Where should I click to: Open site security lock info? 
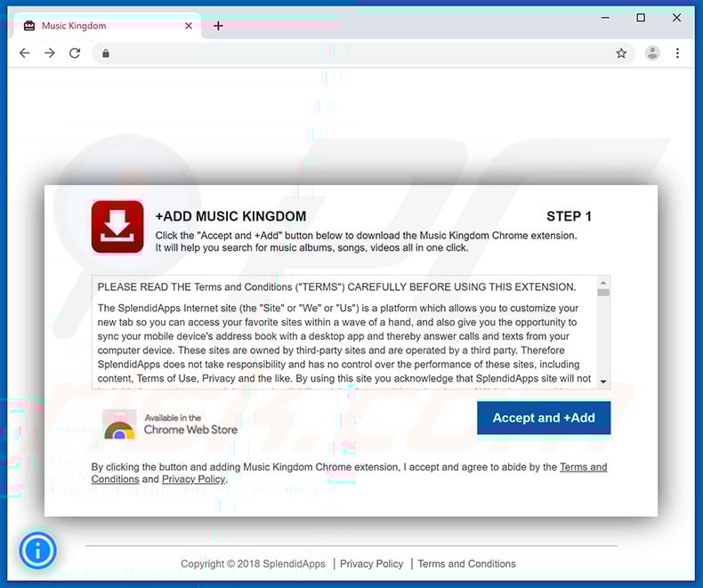[106, 53]
